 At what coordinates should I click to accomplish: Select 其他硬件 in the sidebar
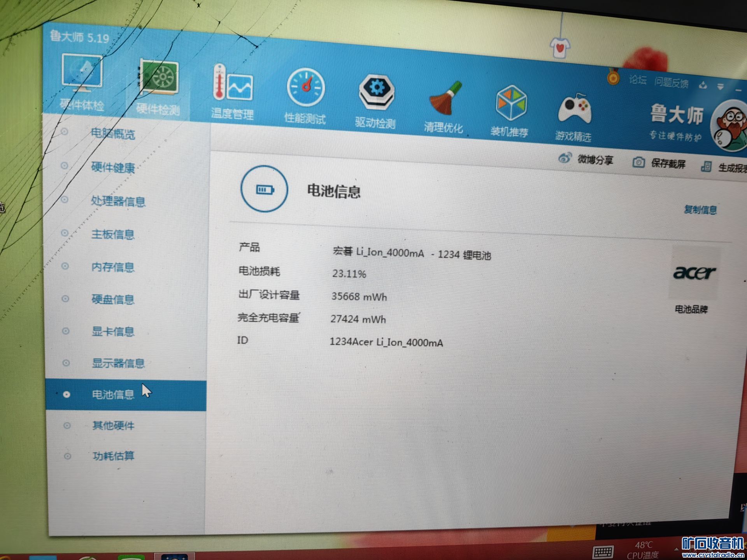[x=113, y=425]
